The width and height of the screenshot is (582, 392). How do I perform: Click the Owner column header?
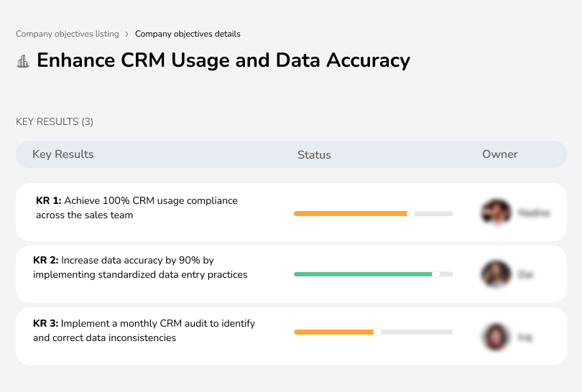(499, 154)
